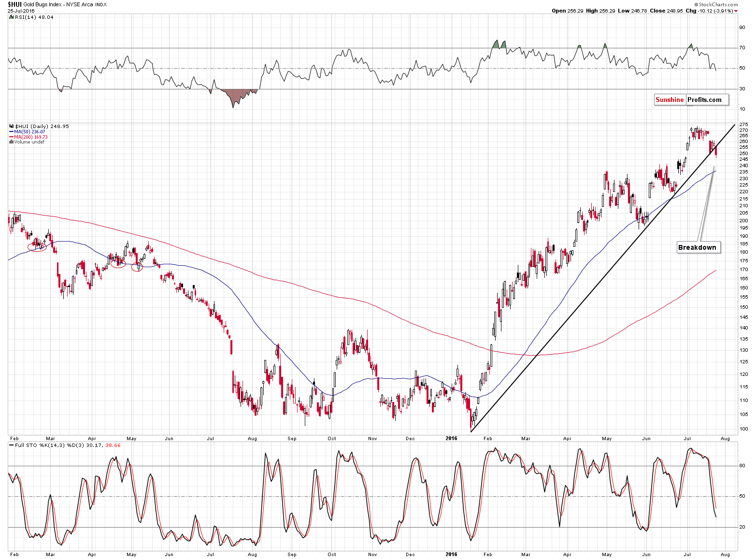Click the red line swatch for MA(200)
Viewport: 756px width, 559px height.
pyautogui.click(x=12, y=137)
